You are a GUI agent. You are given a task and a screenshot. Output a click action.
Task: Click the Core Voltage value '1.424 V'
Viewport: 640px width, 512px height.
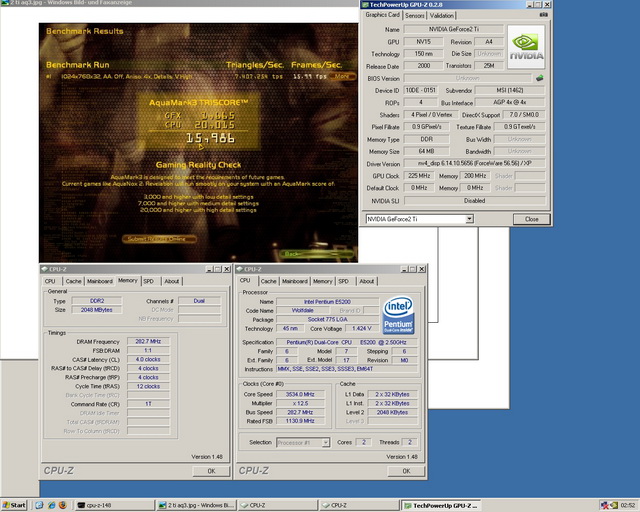[x=362, y=328]
